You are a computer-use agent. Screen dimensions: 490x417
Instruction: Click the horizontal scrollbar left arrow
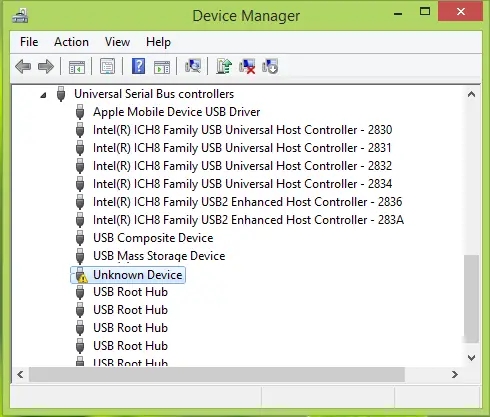coord(20,374)
